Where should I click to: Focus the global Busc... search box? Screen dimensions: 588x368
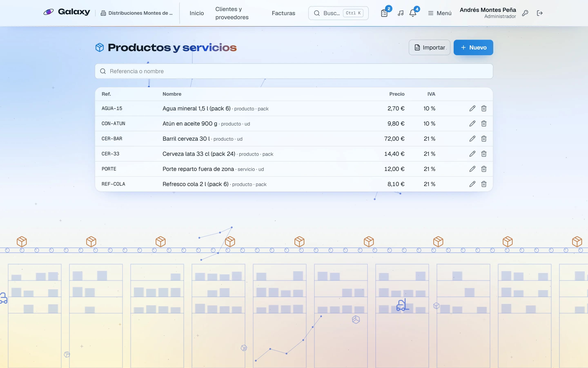pyautogui.click(x=338, y=13)
